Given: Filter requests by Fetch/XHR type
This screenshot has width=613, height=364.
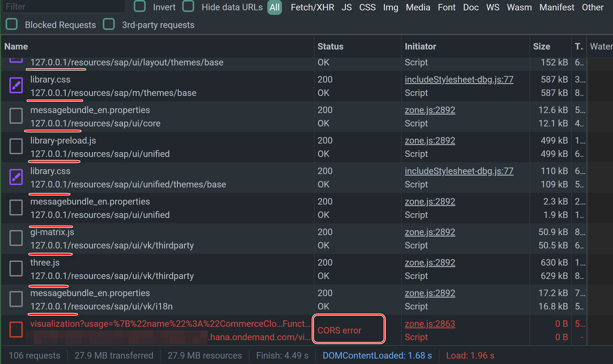Looking at the screenshot, I should tap(312, 7).
